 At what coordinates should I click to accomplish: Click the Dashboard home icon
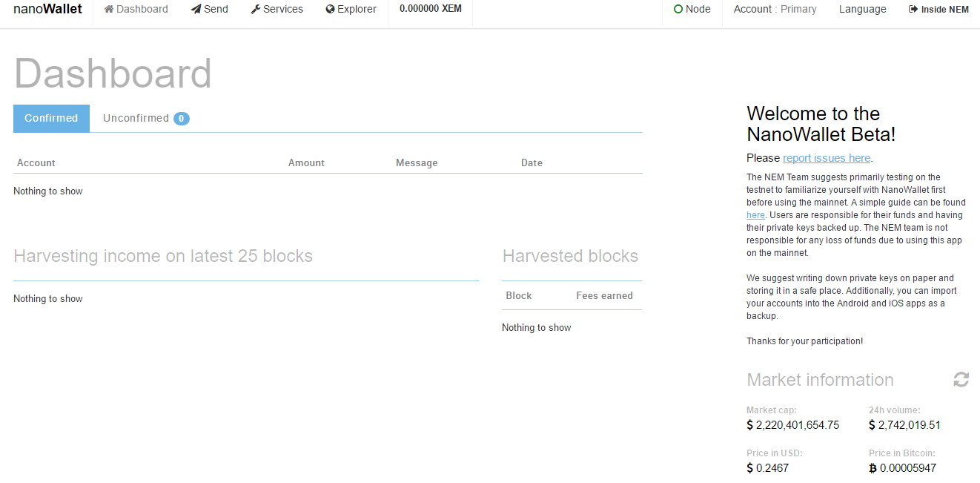pos(109,10)
